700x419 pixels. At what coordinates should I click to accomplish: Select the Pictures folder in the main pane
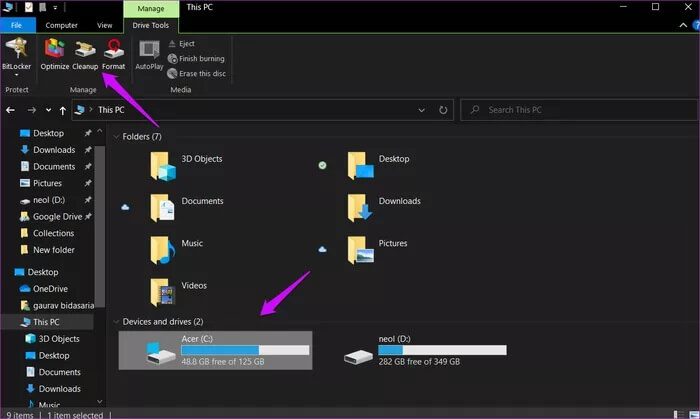[x=377, y=250]
